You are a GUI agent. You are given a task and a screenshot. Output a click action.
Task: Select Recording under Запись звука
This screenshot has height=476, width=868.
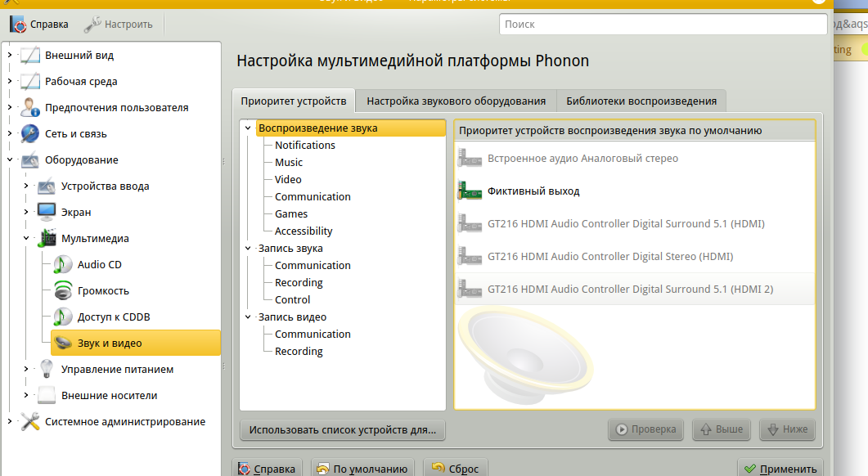[x=299, y=282]
